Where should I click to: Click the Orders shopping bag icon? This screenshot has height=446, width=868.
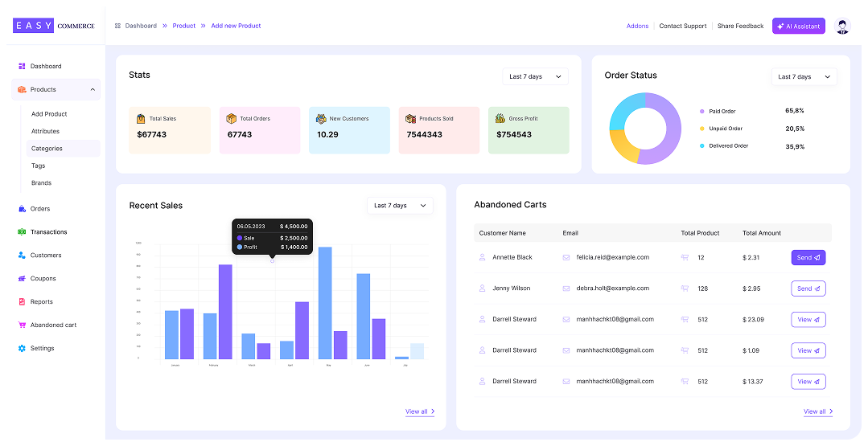(23, 209)
